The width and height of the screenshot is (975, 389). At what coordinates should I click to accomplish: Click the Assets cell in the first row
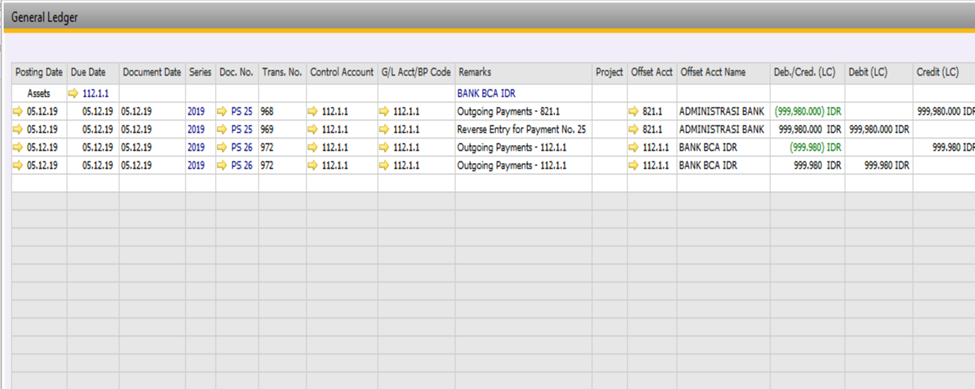(39, 94)
